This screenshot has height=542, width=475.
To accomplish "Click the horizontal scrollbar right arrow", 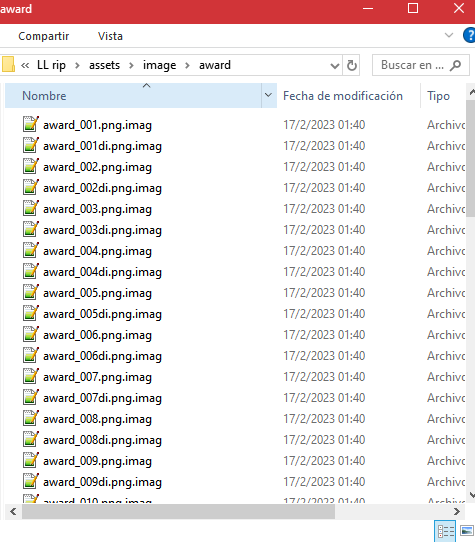I will pos(457,512).
